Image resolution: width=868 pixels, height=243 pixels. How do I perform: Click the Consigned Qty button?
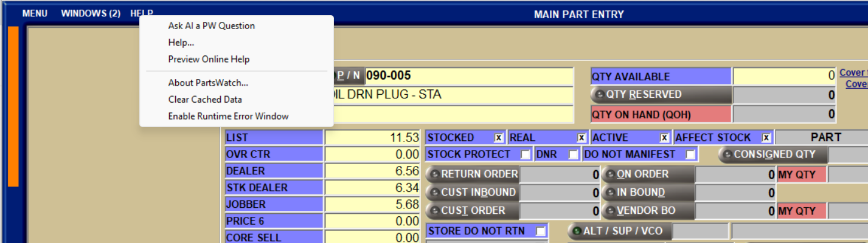(773, 154)
